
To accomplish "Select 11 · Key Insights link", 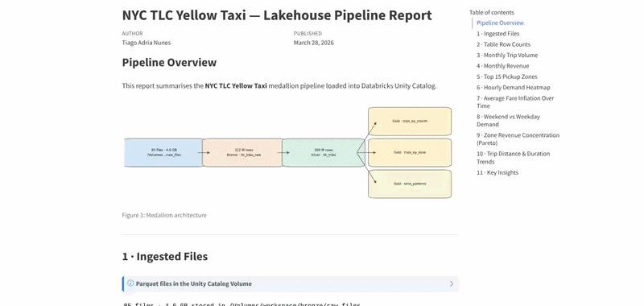I will [497, 172].
